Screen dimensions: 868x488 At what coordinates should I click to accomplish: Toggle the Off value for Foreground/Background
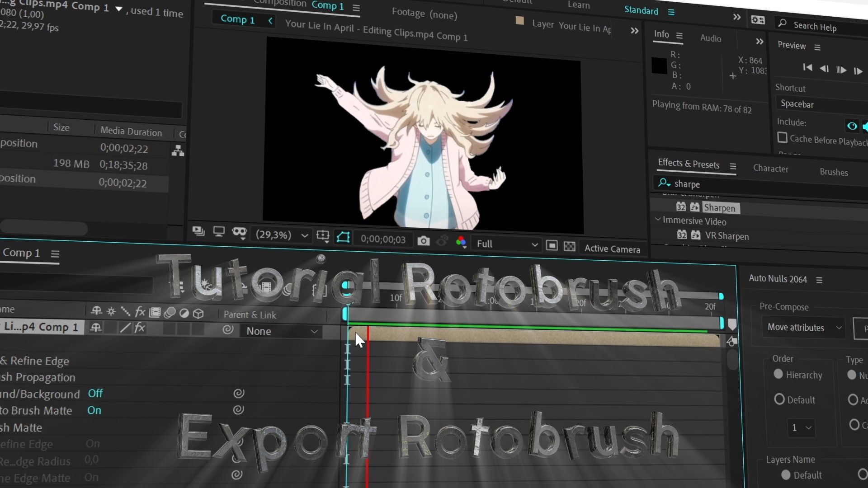[x=95, y=393]
